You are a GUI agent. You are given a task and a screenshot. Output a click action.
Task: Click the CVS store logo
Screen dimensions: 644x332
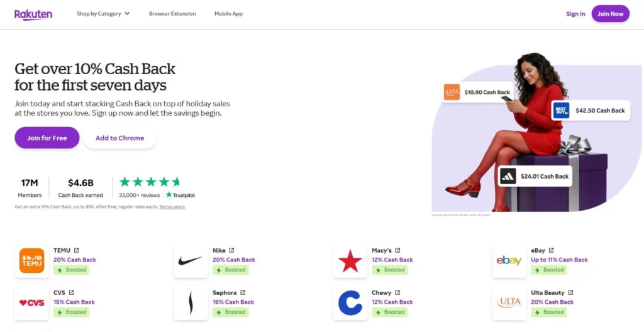[x=31, y=303]
